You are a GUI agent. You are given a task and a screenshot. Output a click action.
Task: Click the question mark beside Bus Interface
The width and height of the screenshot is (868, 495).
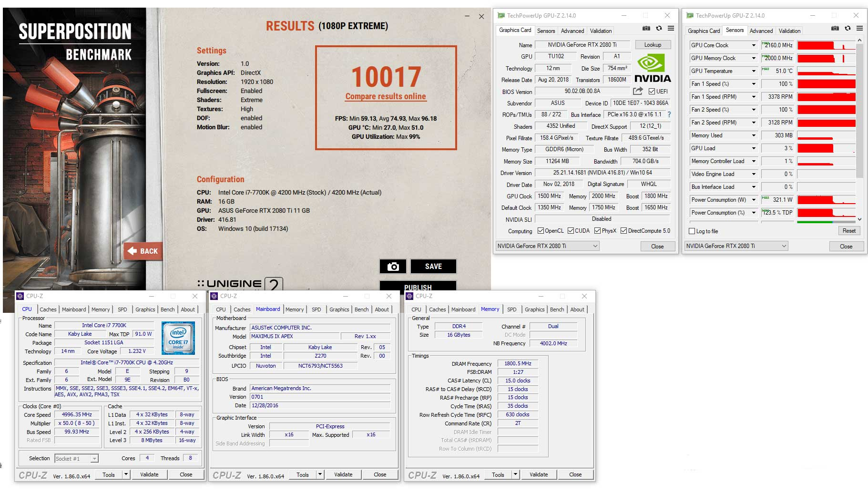tap(668, 114)
